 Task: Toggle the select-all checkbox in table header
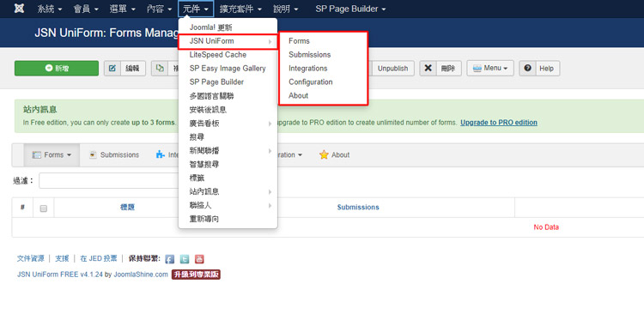44,208
